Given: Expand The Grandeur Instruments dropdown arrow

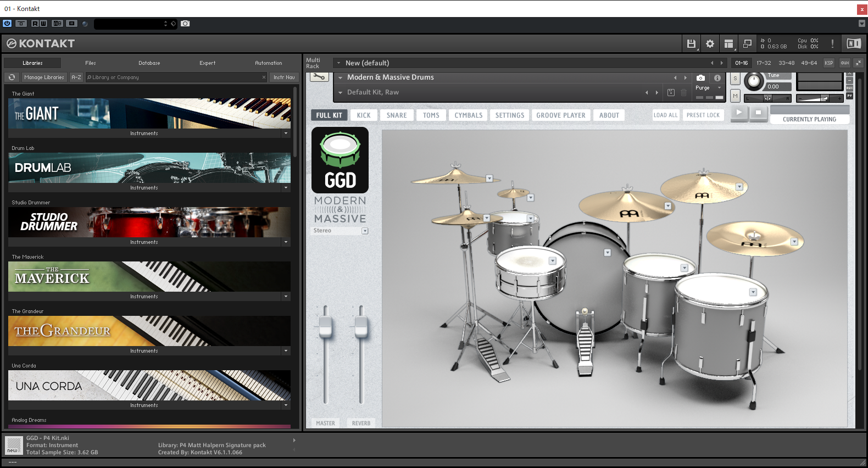Looking at the screenshot, I should (x=286, y=351).
